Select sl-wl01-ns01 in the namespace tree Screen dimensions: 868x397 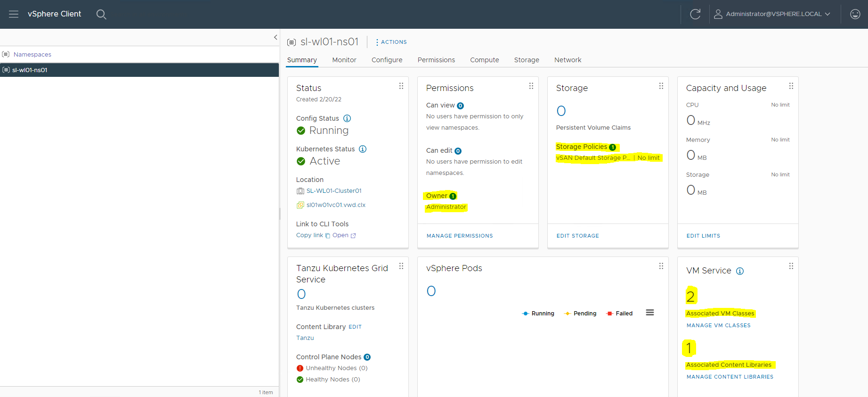139,70
